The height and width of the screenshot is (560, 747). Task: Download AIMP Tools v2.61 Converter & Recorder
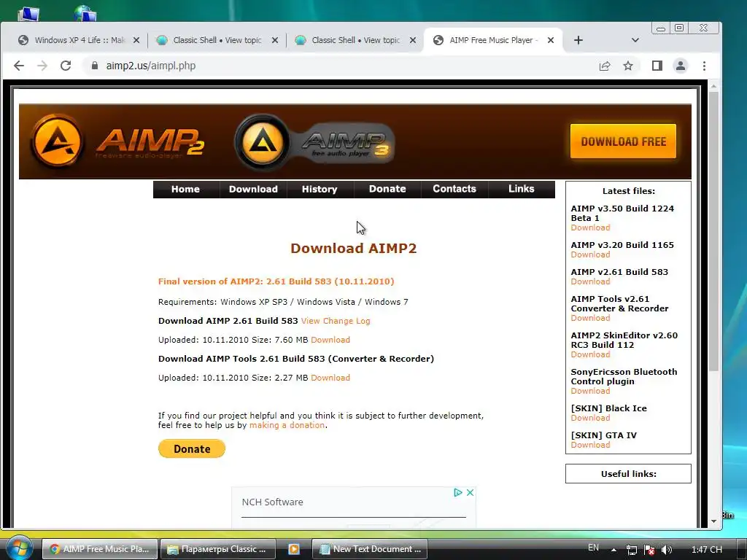[590, 318]
